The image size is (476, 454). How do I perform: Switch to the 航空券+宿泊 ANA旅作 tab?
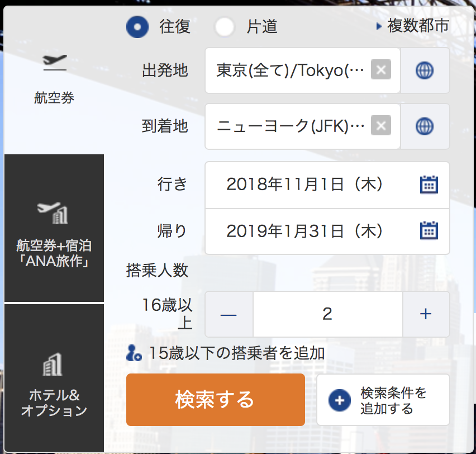[54, 228]
